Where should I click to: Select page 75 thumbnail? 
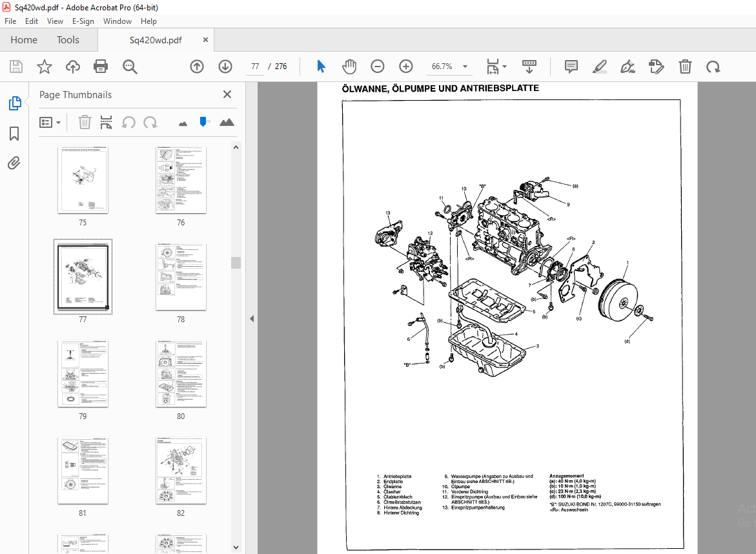click(83, 180)
